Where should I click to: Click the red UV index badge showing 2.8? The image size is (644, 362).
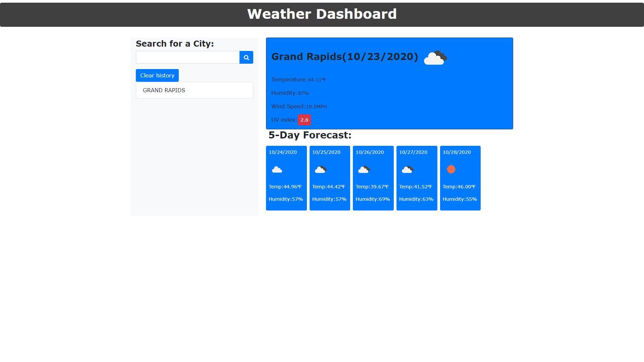(x=304, y=120)
